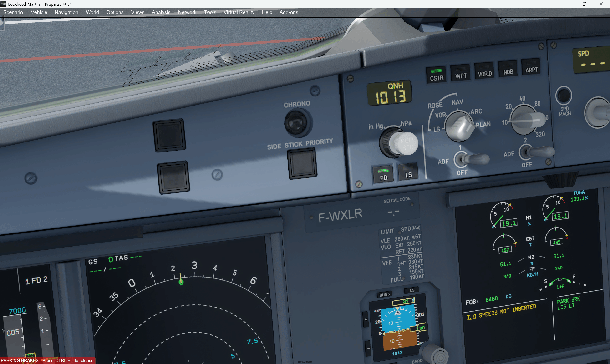Open the Scenario menu item
The height and width of the screenshot is (364, 610).
click(x=13, y=12)
